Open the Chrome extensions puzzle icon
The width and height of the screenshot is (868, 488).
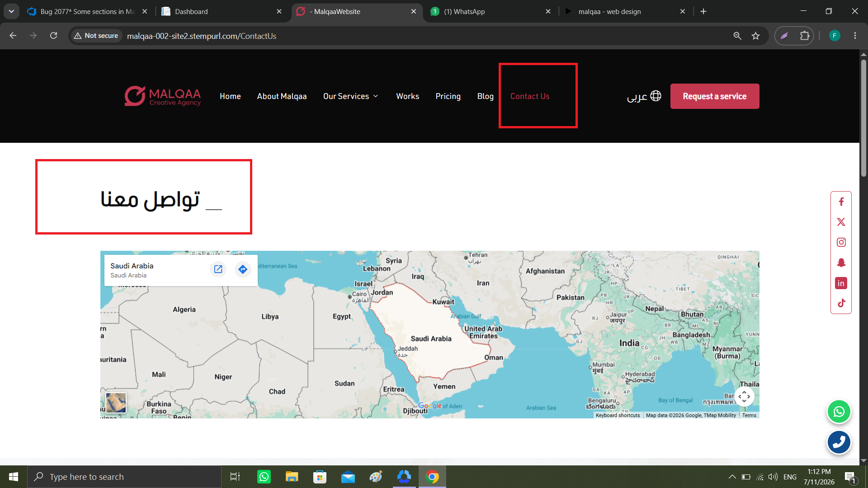coord(805,36)
